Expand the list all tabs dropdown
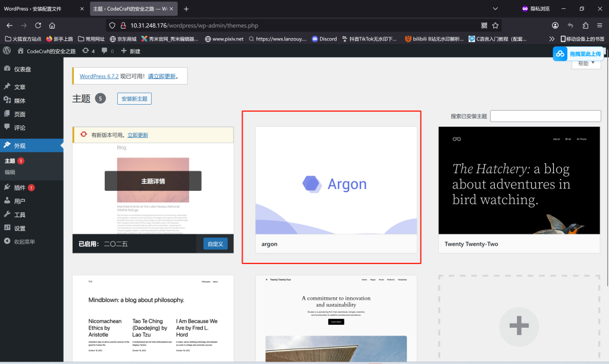 coord(495,8)
